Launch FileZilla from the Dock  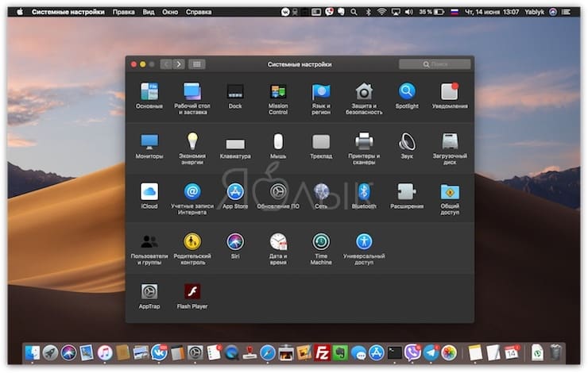[322, 353]
